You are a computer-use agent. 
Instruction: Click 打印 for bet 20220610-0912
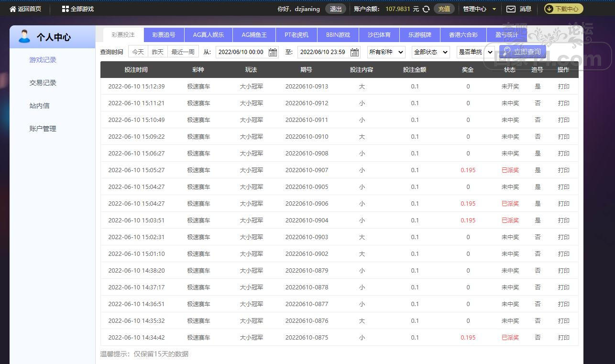(x=563, y=103)
